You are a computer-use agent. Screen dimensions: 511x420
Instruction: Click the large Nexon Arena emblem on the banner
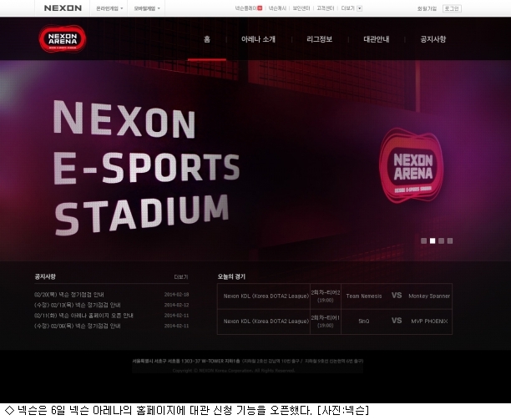[x=412, y=165]
